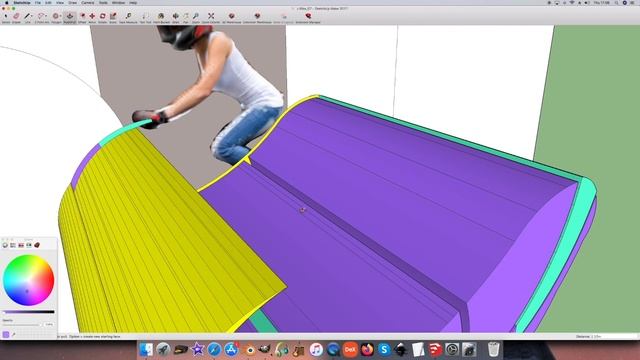Switch to Image Palettes picker tab
The image size is (640, 360).
tap(29, 245)
